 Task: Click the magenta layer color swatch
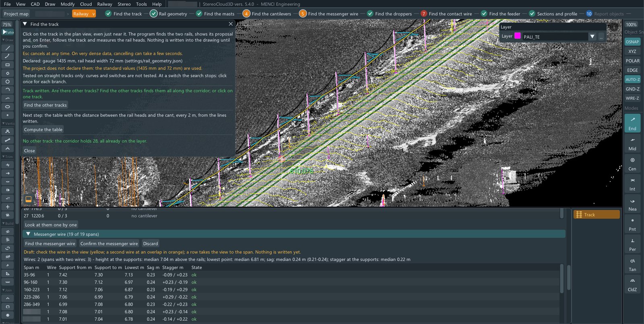[518, 36]
